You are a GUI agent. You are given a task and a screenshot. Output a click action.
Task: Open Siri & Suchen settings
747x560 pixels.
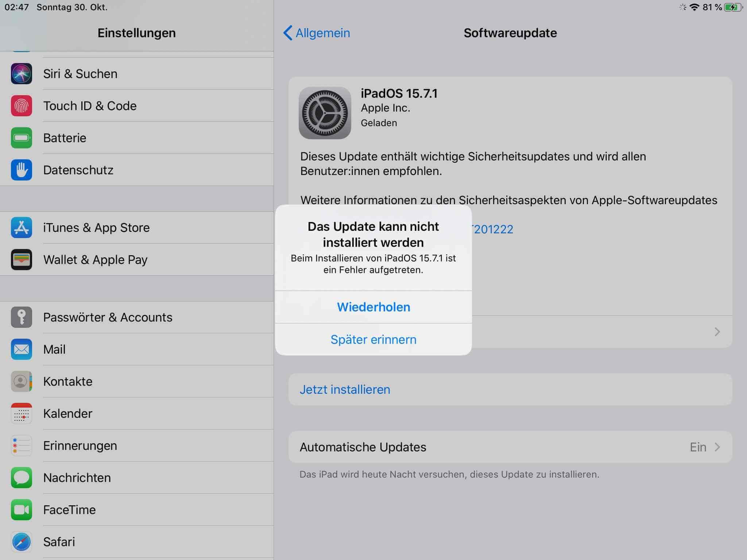pyautogui.click(x=137, y=74)
